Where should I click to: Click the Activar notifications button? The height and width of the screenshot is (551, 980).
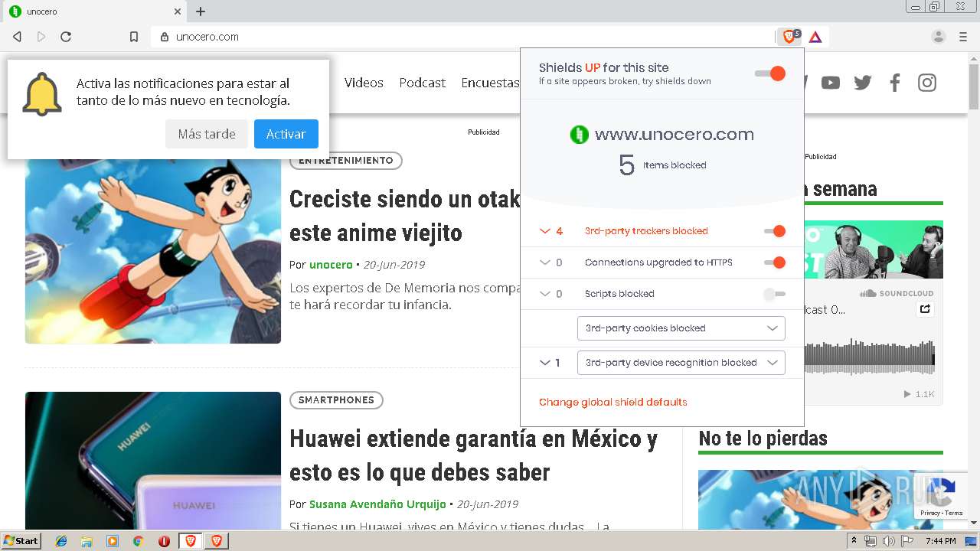pos(286,134)
